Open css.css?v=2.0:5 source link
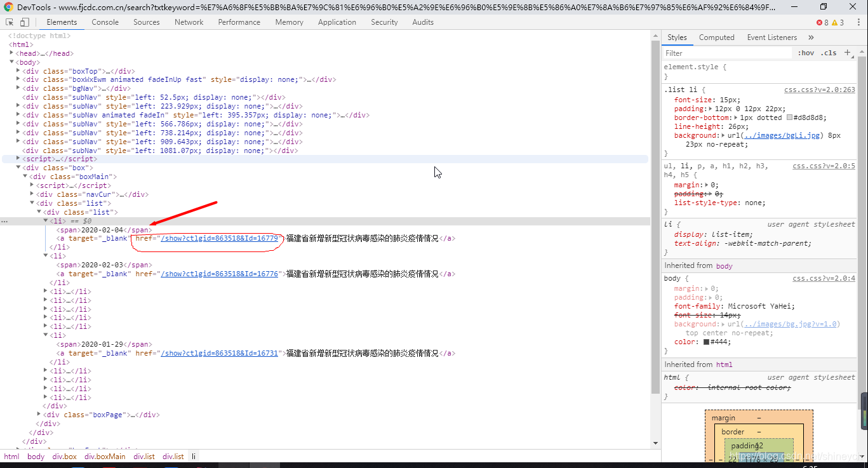This screenshot has width=868, height=468. (x=824, y=166)
